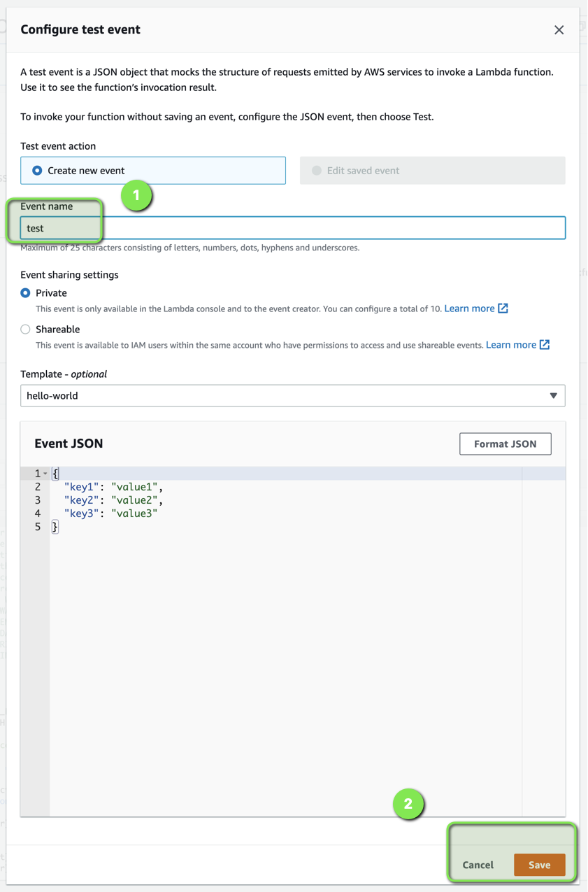The width and height of the screenshot is (588, 892).
Task: Click the Event JSON heading
Action: 69,444
